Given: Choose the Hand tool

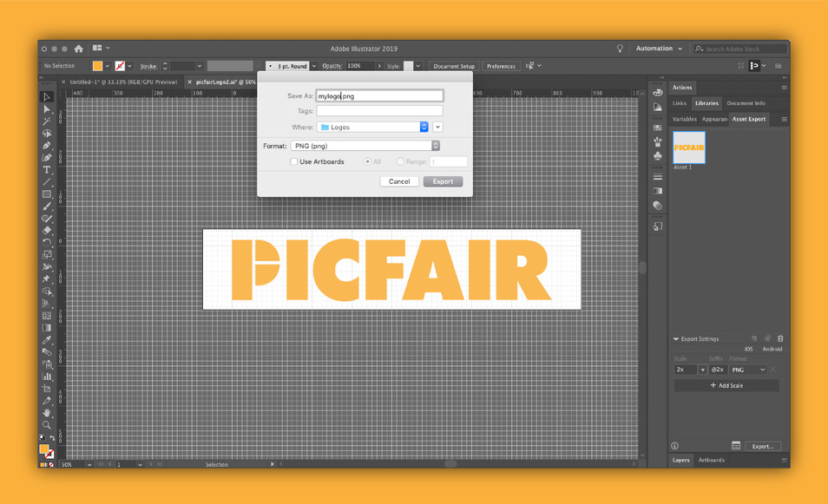Looking at the screenshot, I should tap(47, 413).
